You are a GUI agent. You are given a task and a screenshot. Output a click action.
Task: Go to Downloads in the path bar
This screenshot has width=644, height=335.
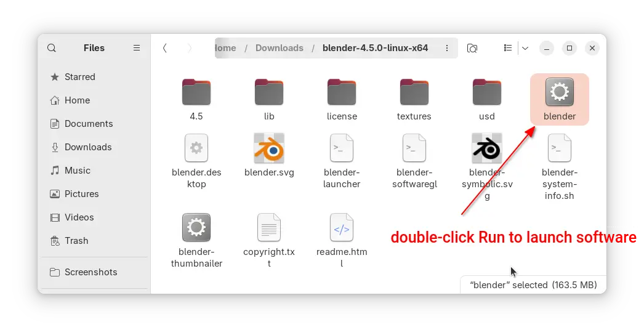(x=280, y=48)
